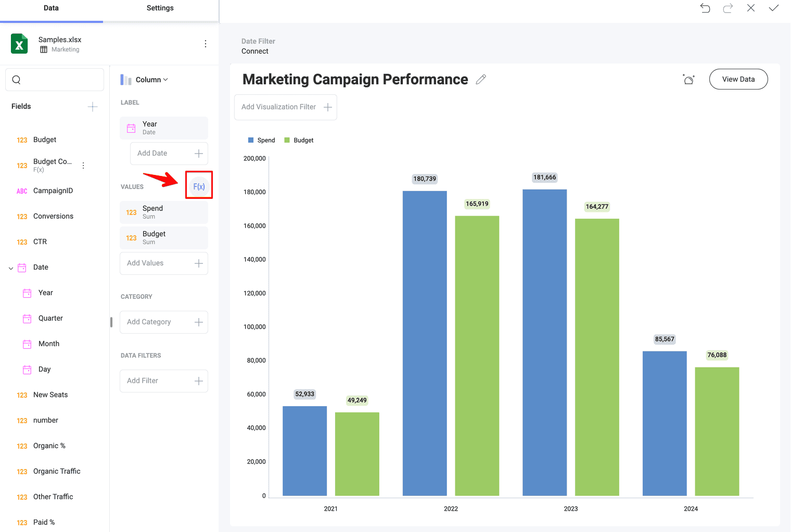The height and width of the screenshot is (532, 791).
Task: Add a new field with plus icon
Action: point(93,107)
